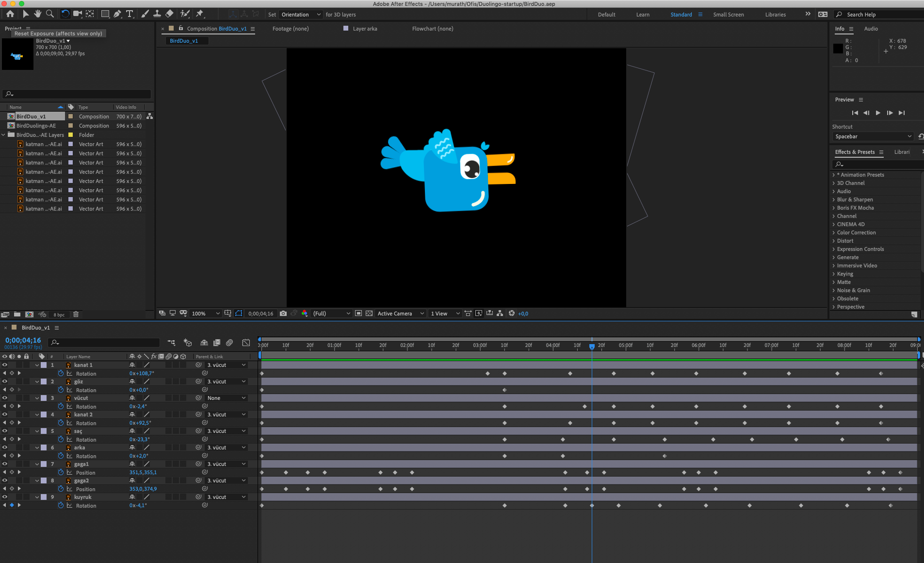Hide shy layers using timeline shy switch
The width and height of the screenshot is (924, 563).
pos(204,343)
